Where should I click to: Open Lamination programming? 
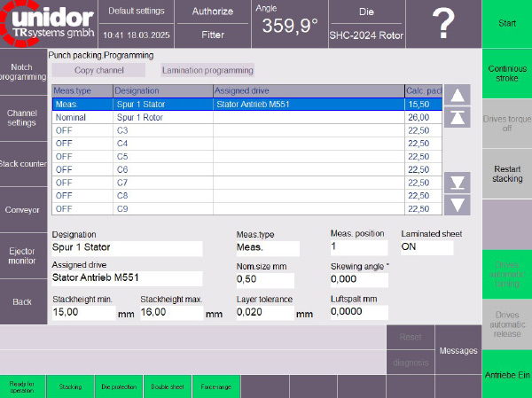pyautogui.click(x=207, y=70)
